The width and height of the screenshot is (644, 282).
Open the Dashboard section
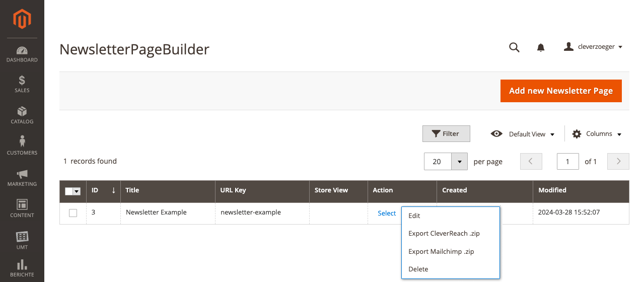[22, 54]
